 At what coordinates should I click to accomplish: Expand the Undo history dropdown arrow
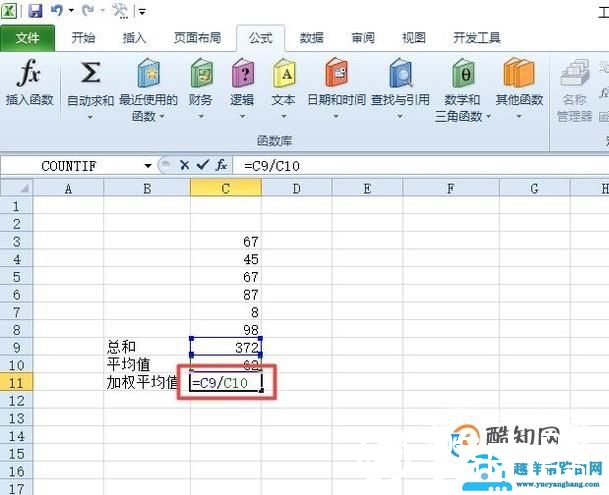click(x=71, y=10)
